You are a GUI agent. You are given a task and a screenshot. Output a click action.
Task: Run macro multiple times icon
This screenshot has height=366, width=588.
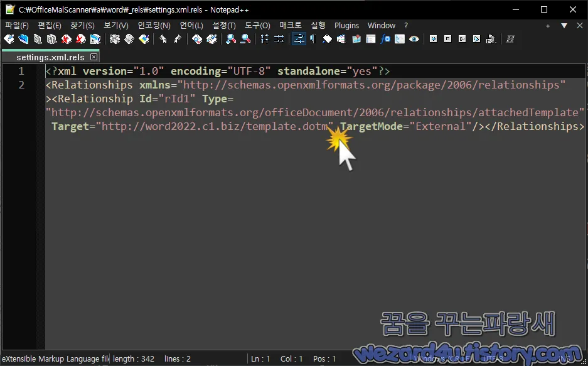476,39
